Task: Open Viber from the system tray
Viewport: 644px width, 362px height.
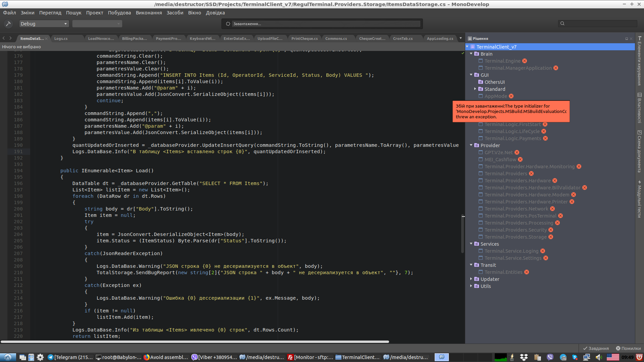Action: point(550,357)
